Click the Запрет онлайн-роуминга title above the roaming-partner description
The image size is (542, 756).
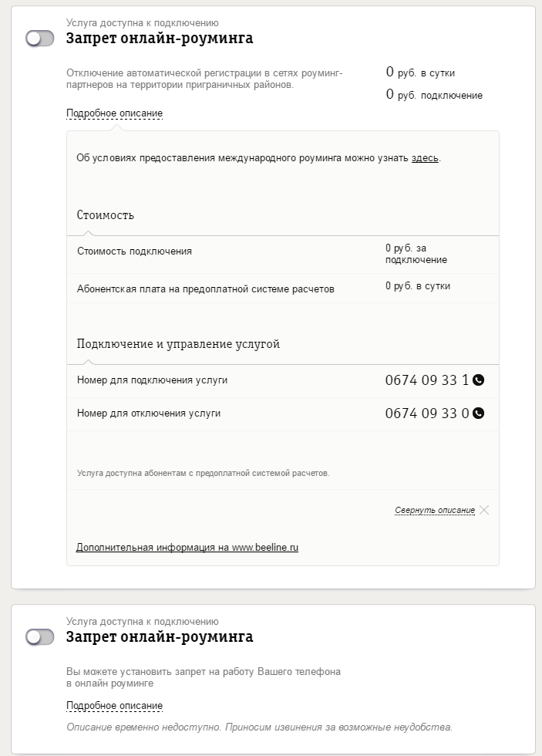tap(160, 38)
